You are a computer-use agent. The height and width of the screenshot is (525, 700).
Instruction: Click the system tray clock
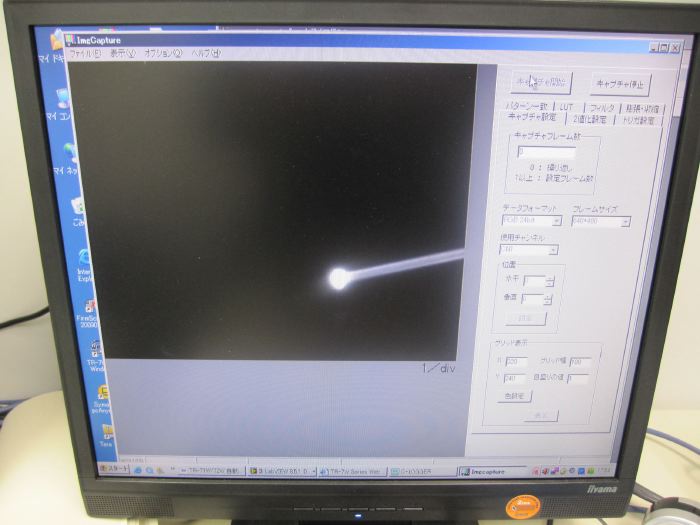point(604,471)
